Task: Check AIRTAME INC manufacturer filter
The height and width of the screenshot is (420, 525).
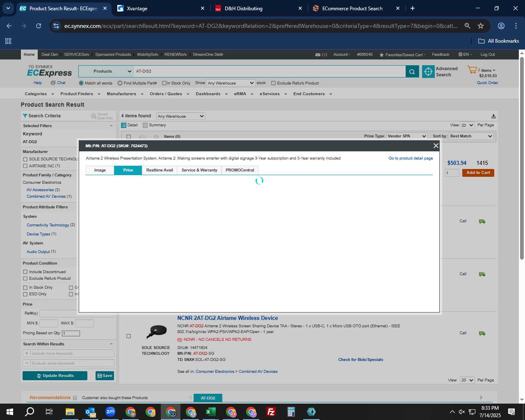Action: coord(25,166)
